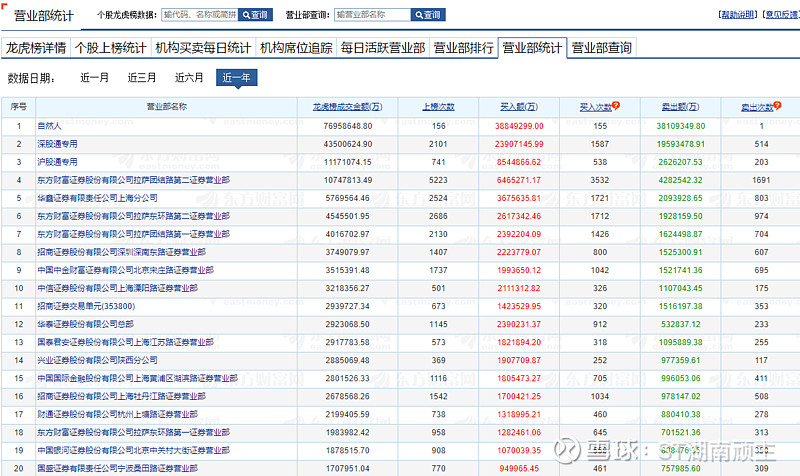Open 国盛证券宁波桑田路证券营业部 link
Viewport: 800px width, 476px height.
point(117,468)
